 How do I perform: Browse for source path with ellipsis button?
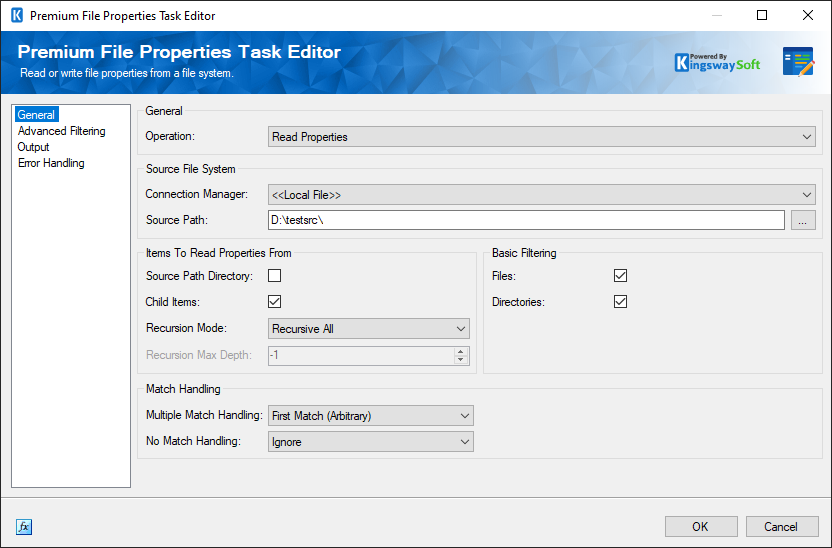(x=803, y=221)
